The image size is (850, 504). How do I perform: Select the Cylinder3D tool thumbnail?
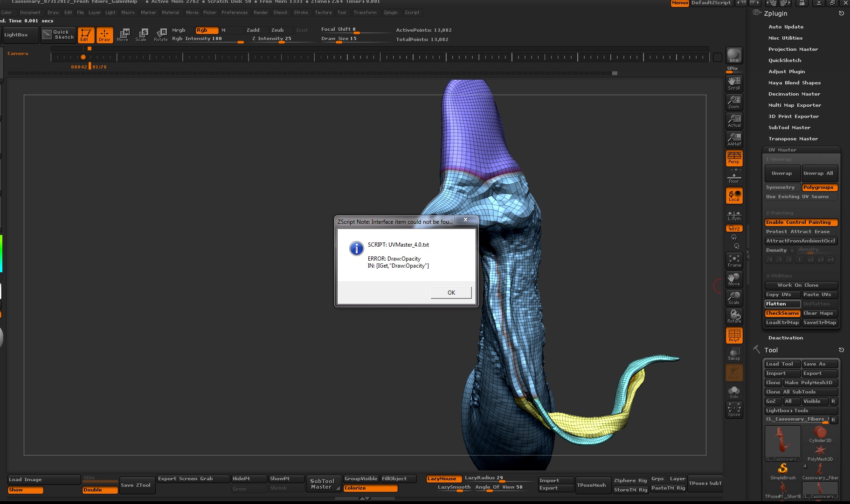(x=820, y=434)
